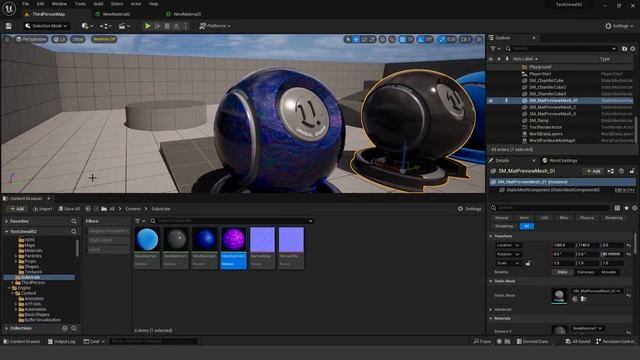Collapse the Transform section
This screenshot has width=640, height=360.
point(491,236)
